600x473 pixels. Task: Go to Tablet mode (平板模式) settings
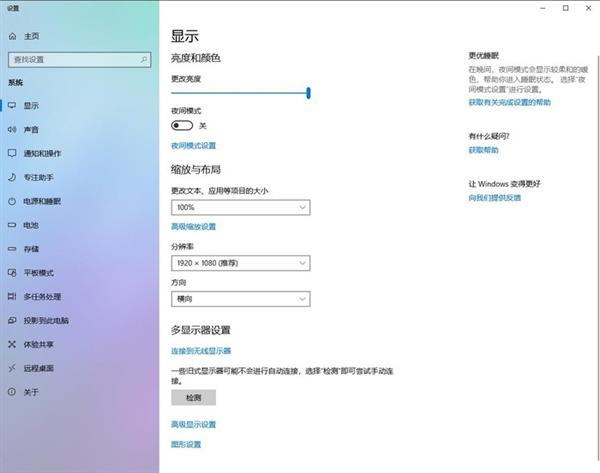38,273
